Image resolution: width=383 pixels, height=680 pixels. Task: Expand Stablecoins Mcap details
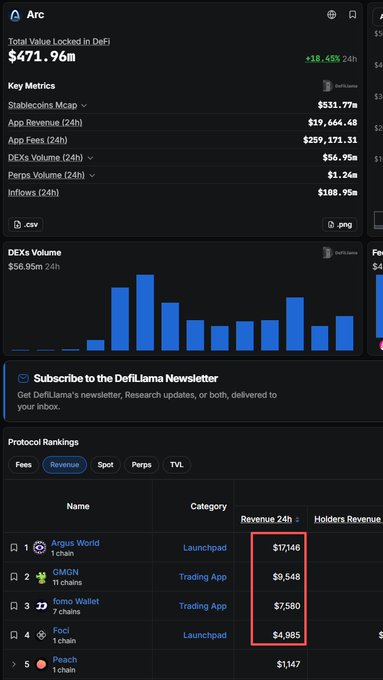[x=84, y=105]
